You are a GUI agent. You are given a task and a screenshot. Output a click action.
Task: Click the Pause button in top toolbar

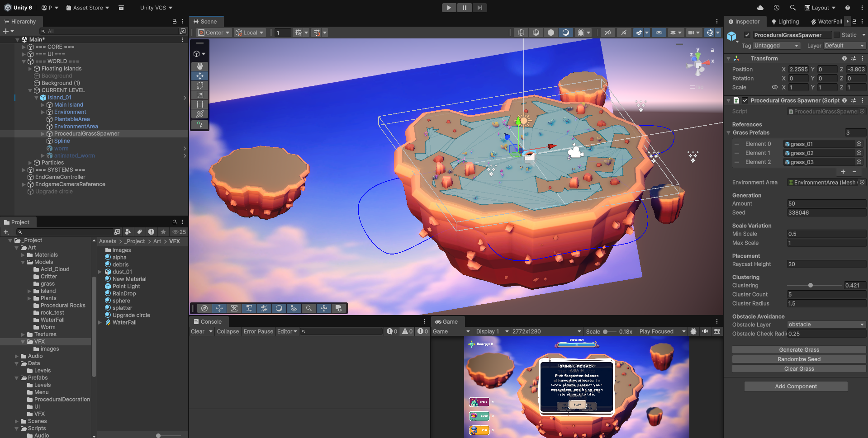click(x=464, y=8)
